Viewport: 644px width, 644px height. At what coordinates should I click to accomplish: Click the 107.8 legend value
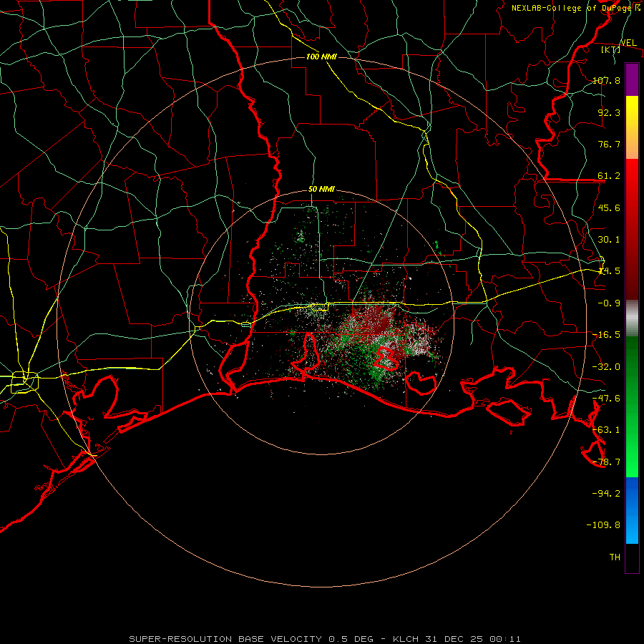[x=607, y=80]
